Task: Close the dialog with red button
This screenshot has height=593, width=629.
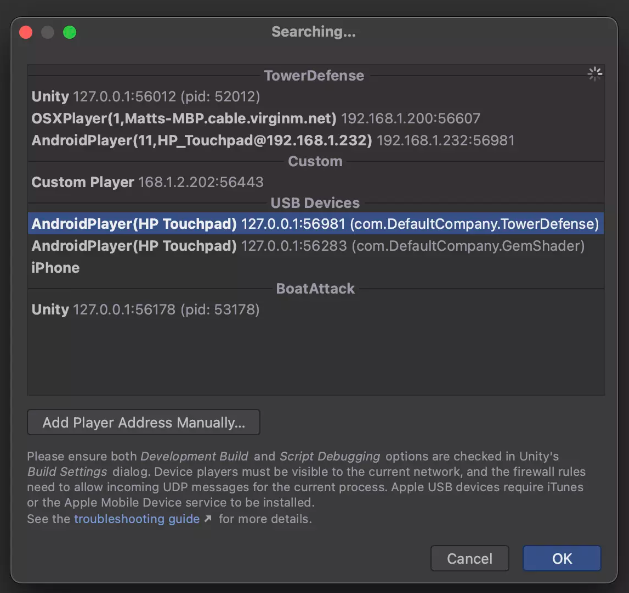Action: pyautogui.click(x=26, y=32)
